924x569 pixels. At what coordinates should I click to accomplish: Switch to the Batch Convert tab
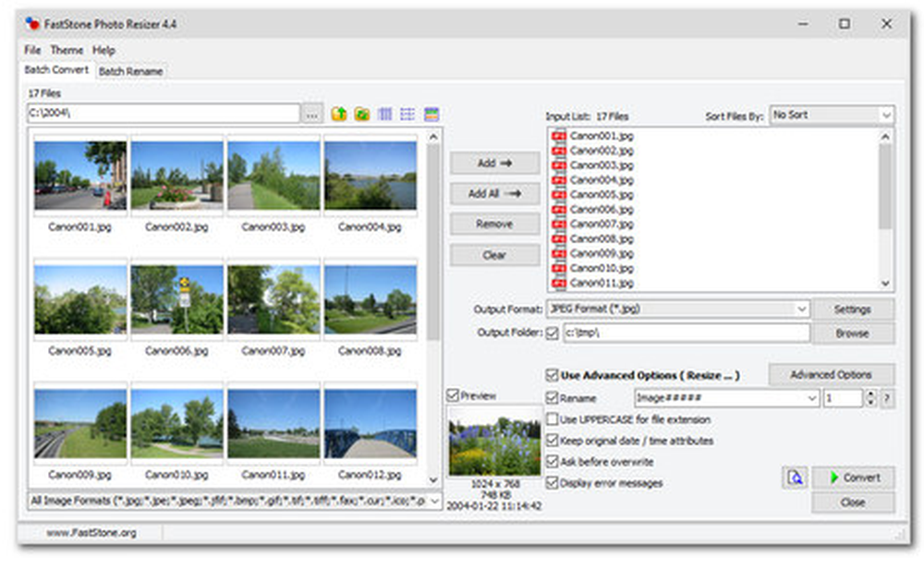(x=56, y=70)
